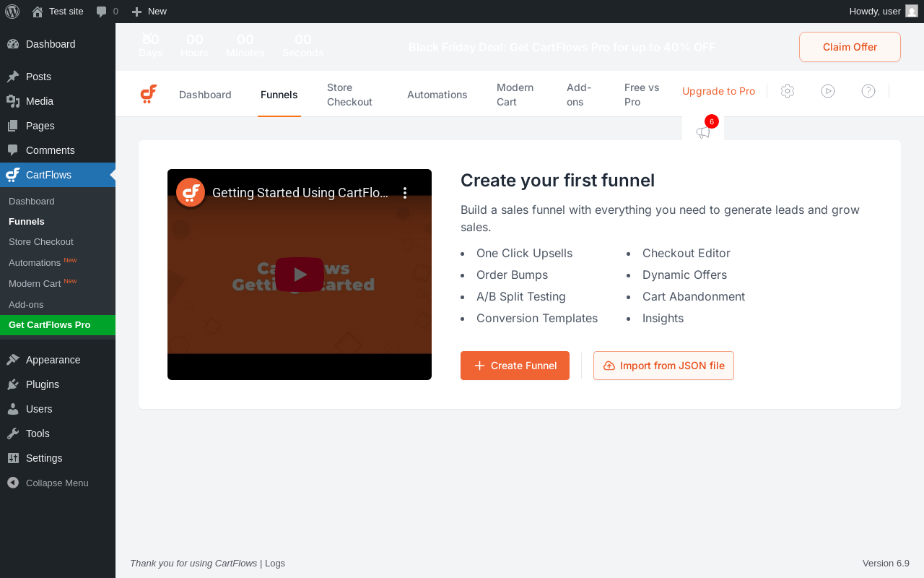This screenshot has height=578, width=924.
Task: Claim the Black Friday offer
Action: [x=850, y=47]
